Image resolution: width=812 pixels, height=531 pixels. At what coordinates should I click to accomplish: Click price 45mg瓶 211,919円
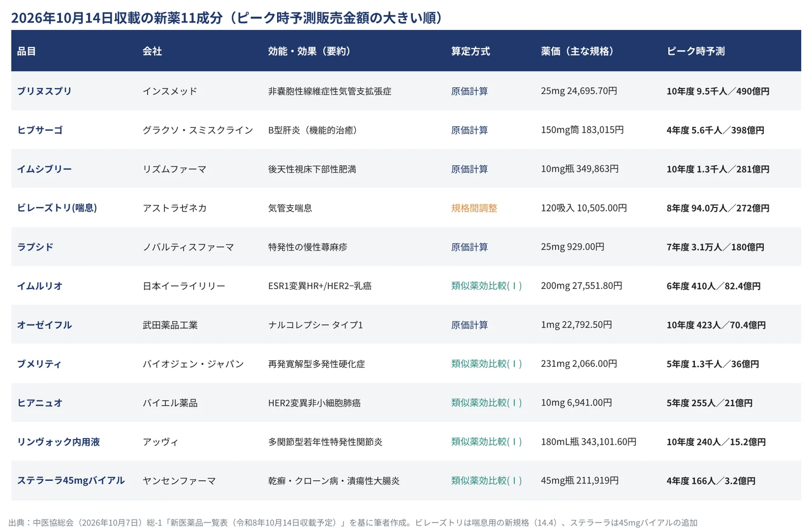pos(580,481)
